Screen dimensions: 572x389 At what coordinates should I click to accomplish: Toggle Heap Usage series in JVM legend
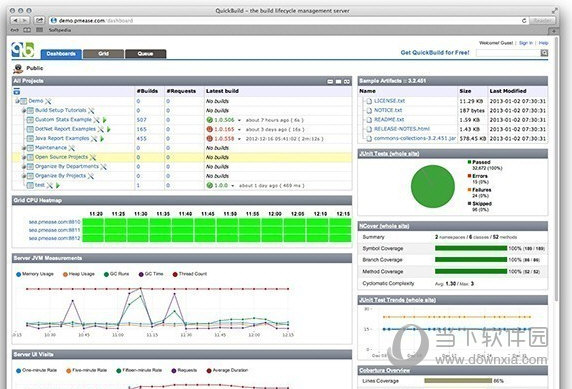tap(79, 274)
